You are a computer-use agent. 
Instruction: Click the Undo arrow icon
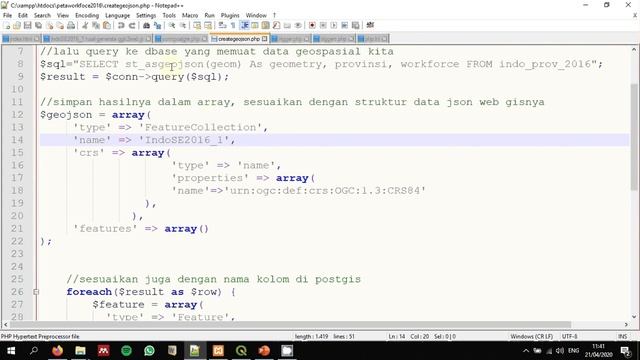[x=121, y=25]
